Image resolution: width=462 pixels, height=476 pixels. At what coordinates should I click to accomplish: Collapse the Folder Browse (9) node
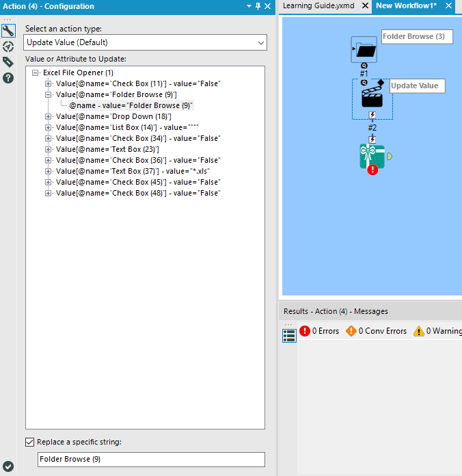click(48, 94)
